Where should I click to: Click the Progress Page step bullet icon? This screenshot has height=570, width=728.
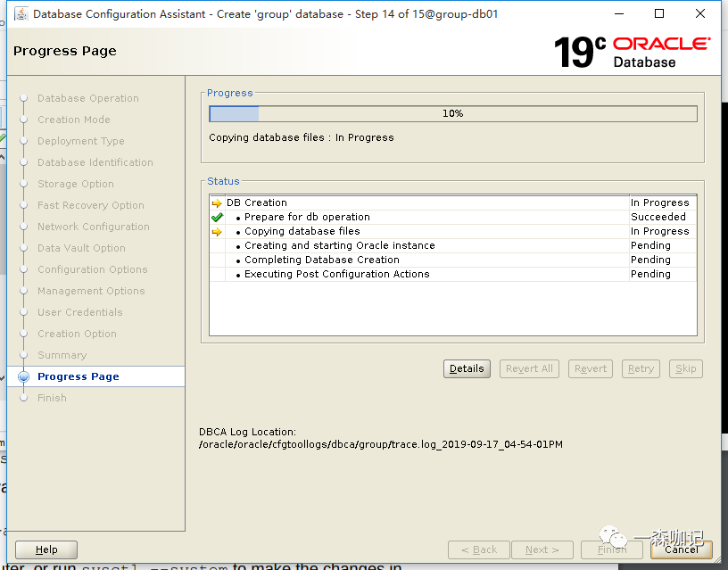pos(24,376)
